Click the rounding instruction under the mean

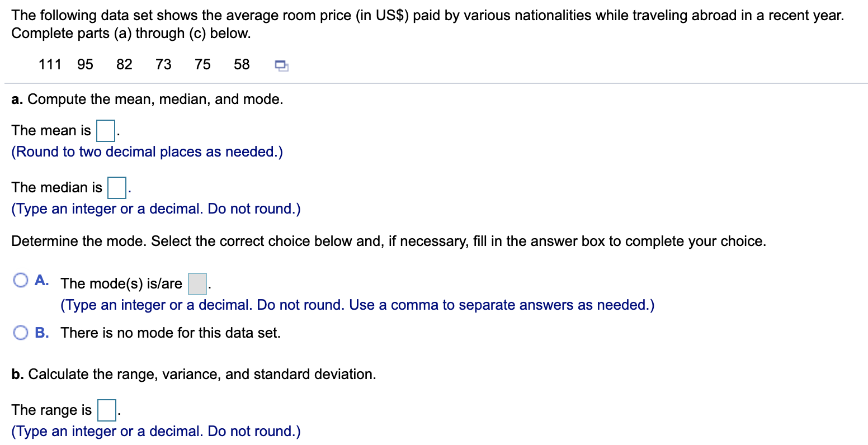[x=147, y=152]
